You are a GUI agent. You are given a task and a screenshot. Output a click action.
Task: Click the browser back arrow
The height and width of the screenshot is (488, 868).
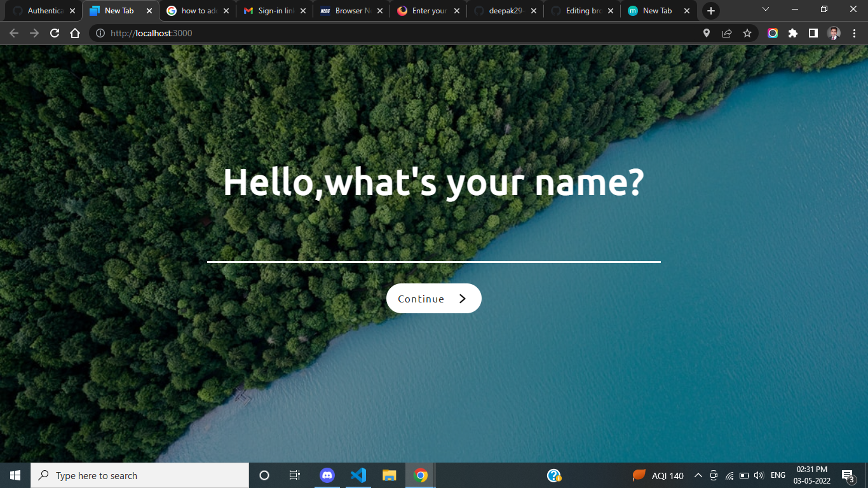(x=14, y=33)
